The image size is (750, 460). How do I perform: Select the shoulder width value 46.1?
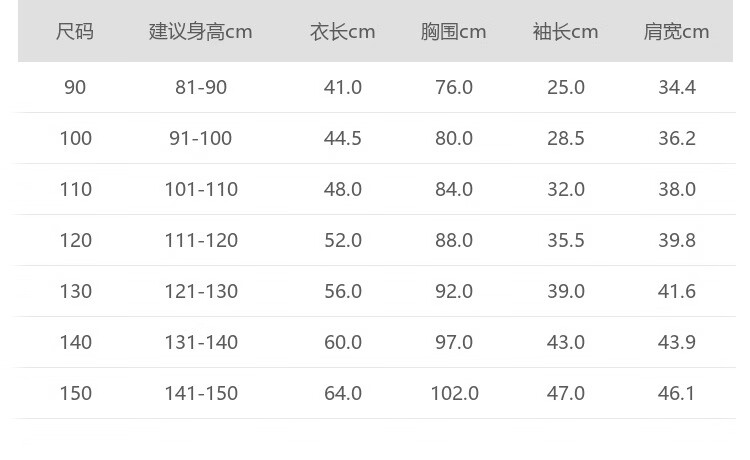(x=676, y=393)
